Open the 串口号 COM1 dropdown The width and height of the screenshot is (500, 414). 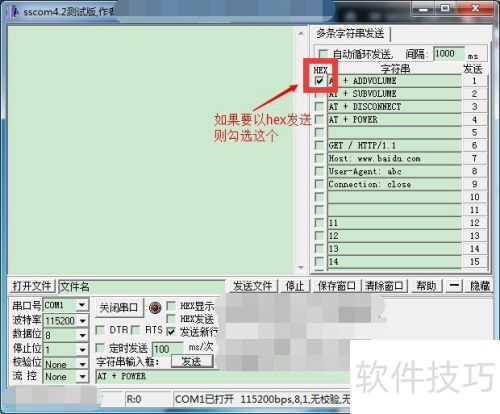[82, 305]
